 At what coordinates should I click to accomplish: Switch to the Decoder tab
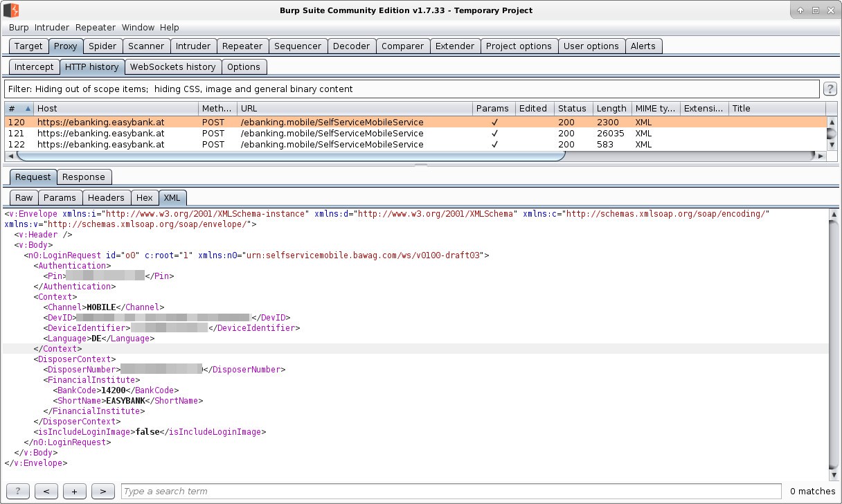pyautogui.click(x=351, y=46)
